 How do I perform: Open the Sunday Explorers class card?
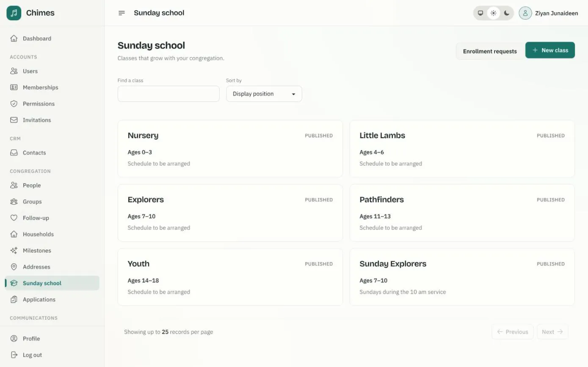462,277
